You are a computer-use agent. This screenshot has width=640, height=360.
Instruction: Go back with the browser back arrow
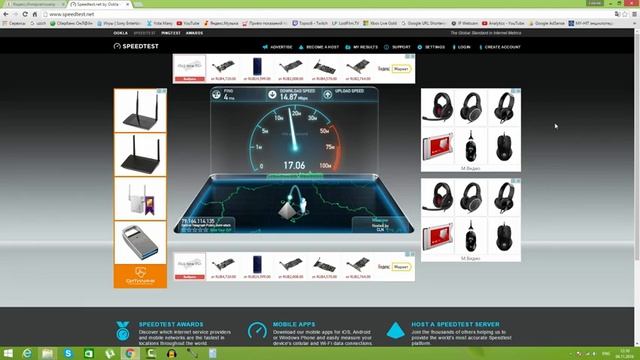[6, 14]
